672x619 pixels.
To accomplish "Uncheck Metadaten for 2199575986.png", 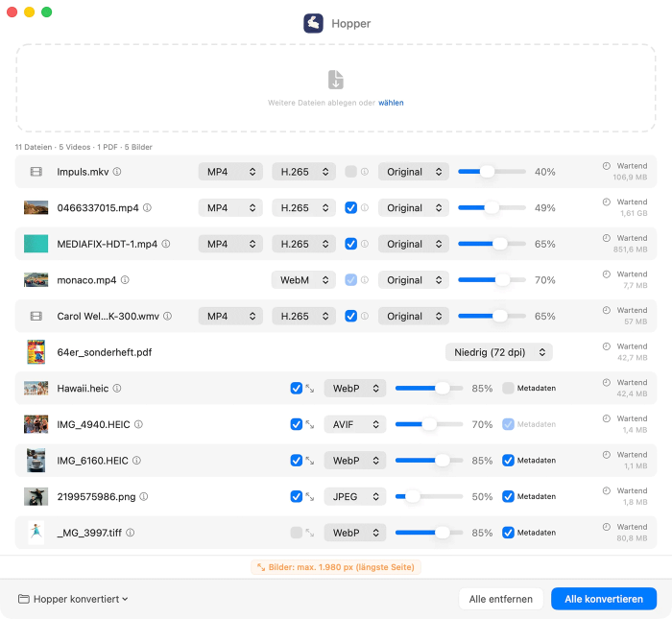I will coord(508,496).
